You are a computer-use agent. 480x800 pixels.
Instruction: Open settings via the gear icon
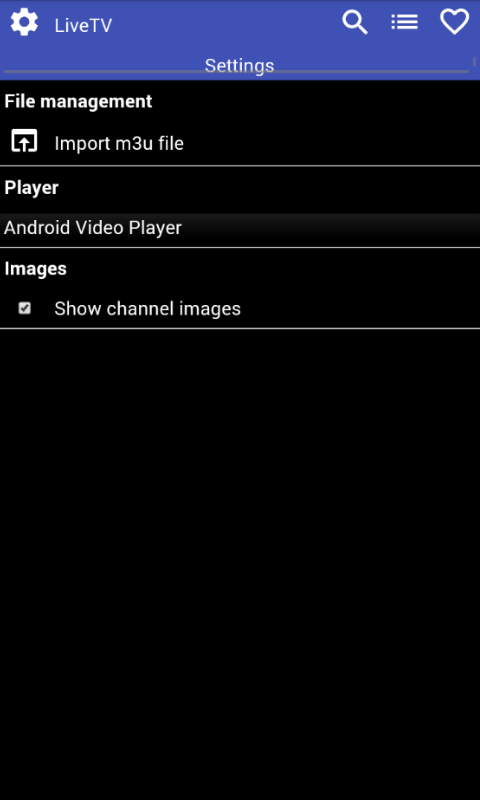click(x=24, y=23)
